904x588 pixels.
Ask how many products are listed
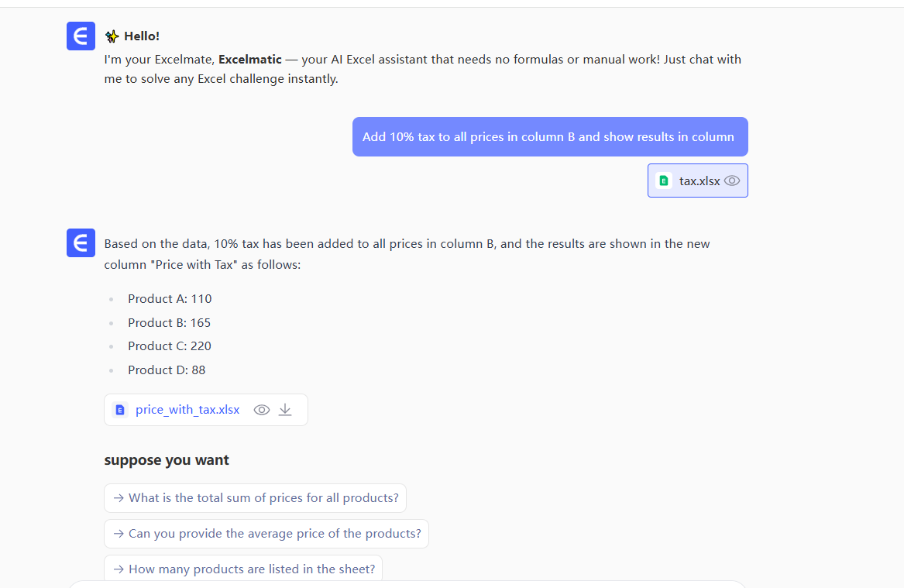tap(243, 569)
